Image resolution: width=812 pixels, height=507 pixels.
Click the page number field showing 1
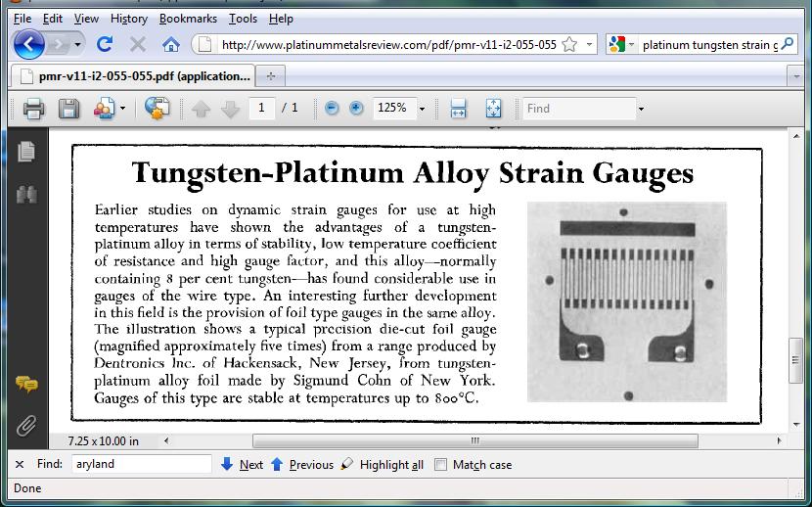point(261,109)
